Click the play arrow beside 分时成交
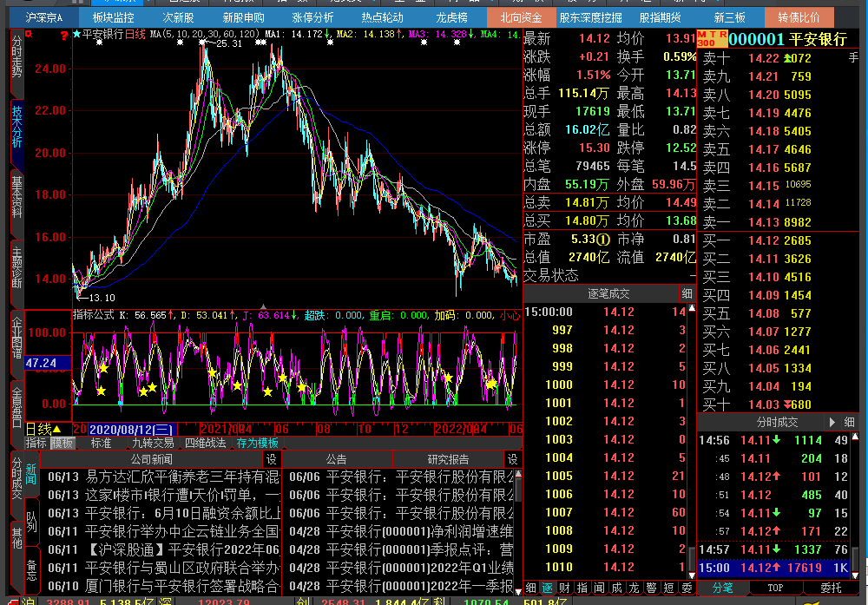Viewport: 868px width, 605px height. point(832,423)
